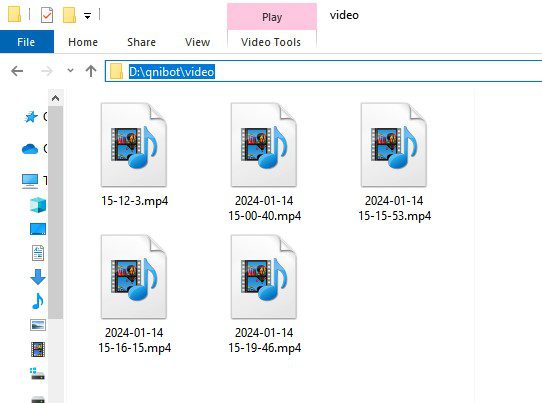Select the 2024-01-14 15-00-40.mp4 file

coord(264,162)
